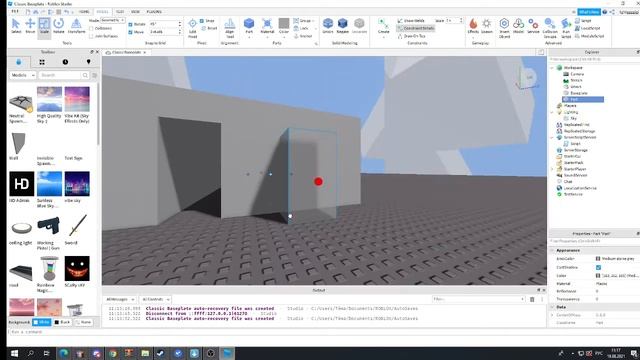Toggle the Collisions checkbox
Image resolution: width=640 pixels, height=360 pixels.
tap(91, 29)
